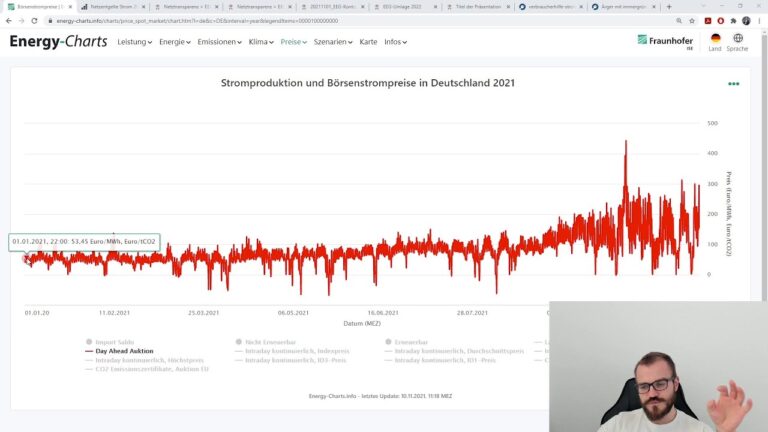Screen dimensions: 768x432
Task: Click the Energy-Charts logo
Action: 58,42
